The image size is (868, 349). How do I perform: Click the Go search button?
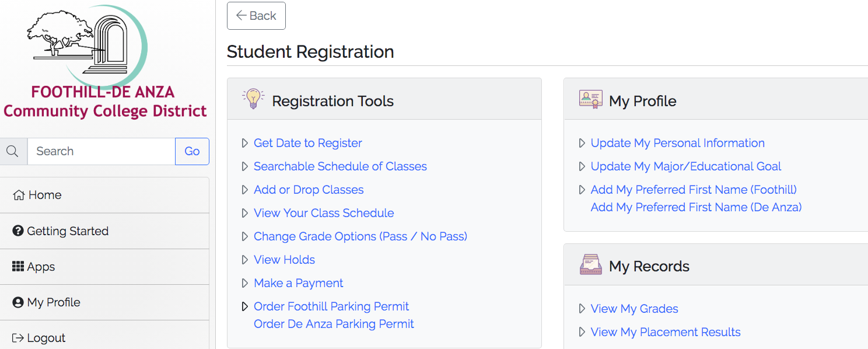tap(192, 151)
